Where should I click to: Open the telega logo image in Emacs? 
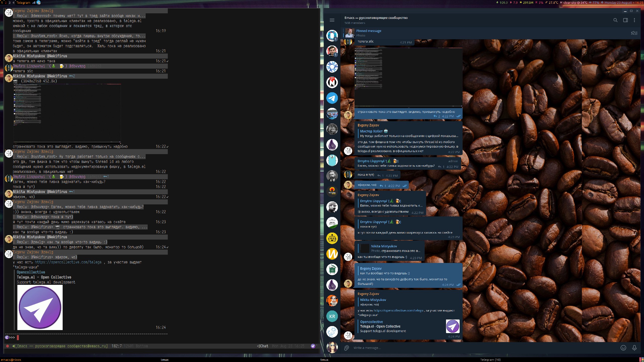[40, 307]
